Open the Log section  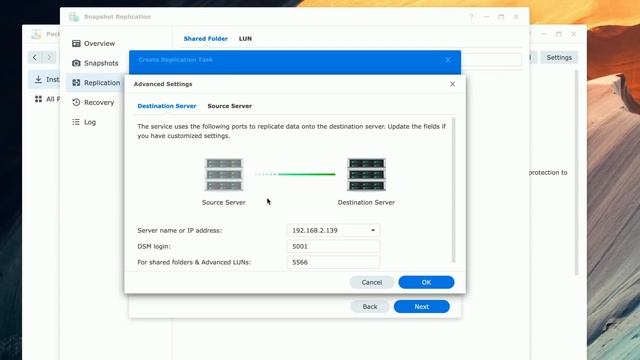(x=84, y=122)
